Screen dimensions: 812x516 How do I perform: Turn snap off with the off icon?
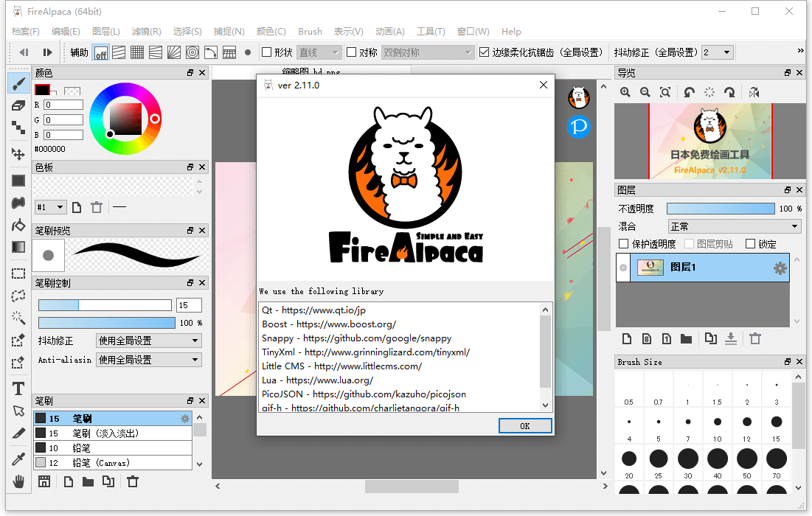pyautogui.click(x=100, y=52)
